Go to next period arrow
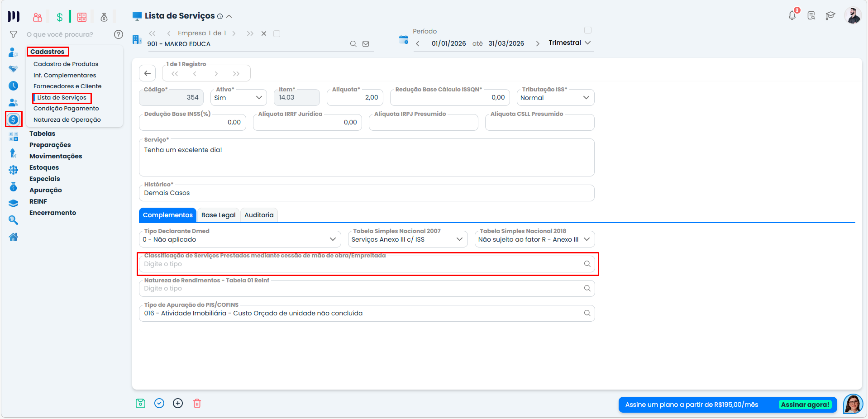Image resolution: width=868 pixels, height=419 pixels. coord(537,43)
